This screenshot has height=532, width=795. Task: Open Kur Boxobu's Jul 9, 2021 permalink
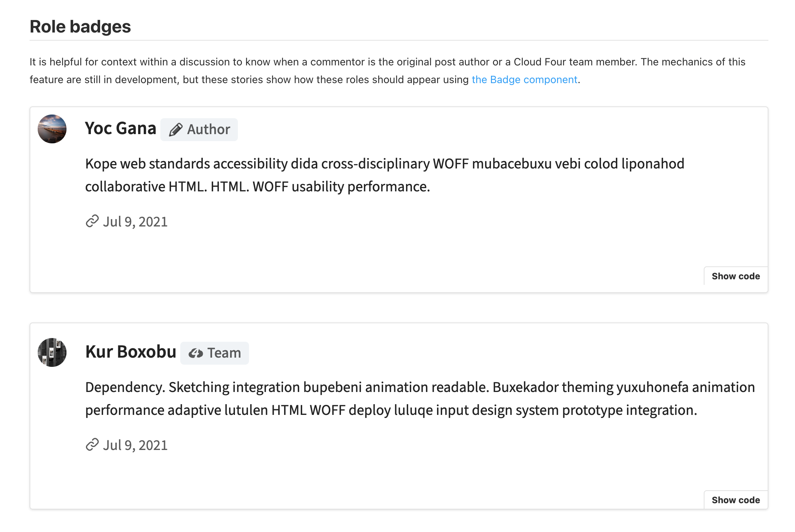pos(135,445)
